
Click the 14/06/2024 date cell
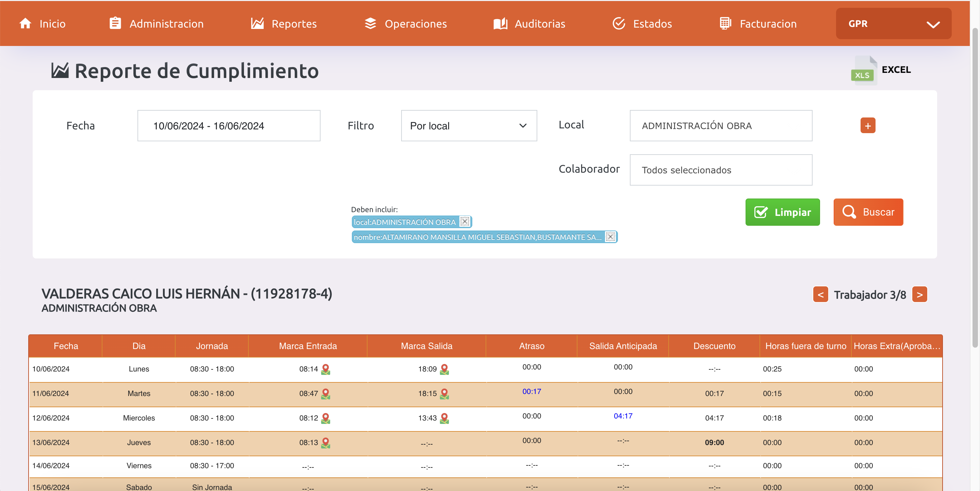tap(51, 466)
